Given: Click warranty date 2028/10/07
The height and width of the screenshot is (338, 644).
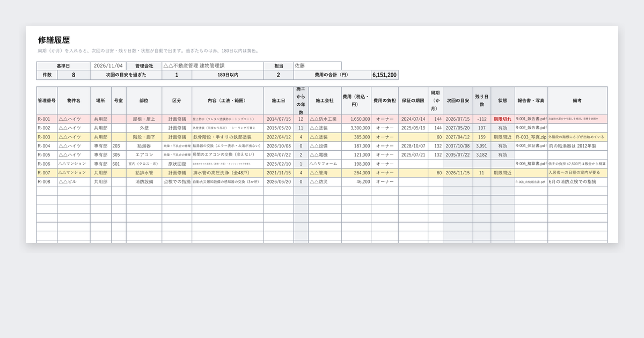Looking at the screenshot, I should 413,146.
